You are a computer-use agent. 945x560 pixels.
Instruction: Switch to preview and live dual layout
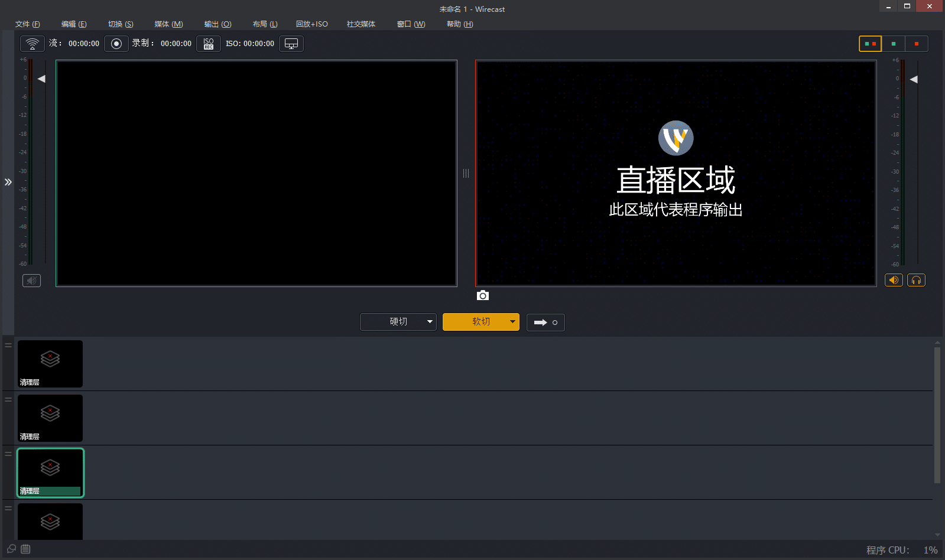(870, 44)
